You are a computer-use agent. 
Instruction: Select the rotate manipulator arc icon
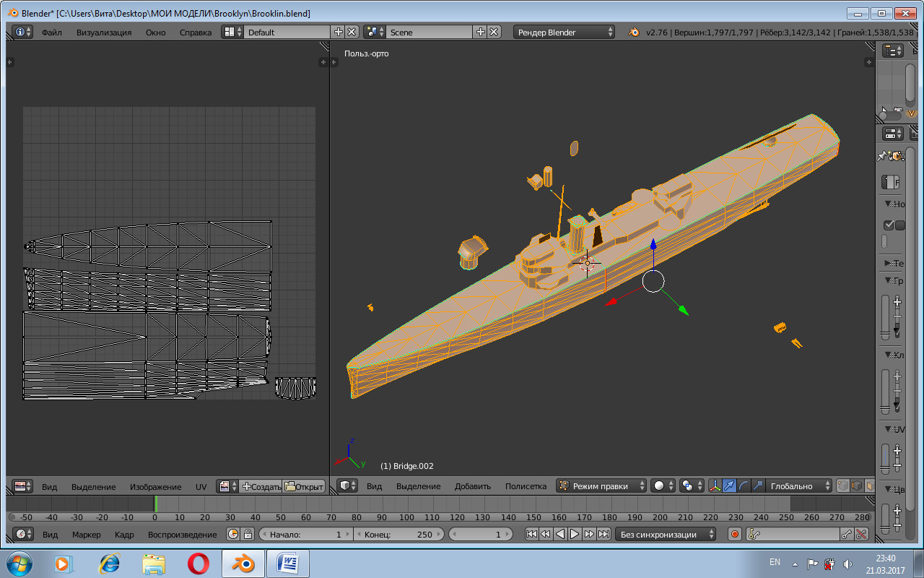tap(744, 486)
